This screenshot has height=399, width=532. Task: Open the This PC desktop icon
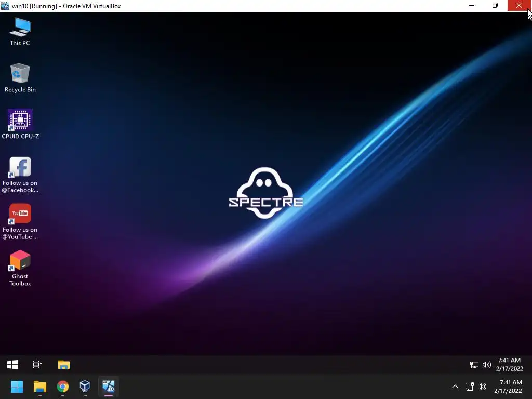20,32
